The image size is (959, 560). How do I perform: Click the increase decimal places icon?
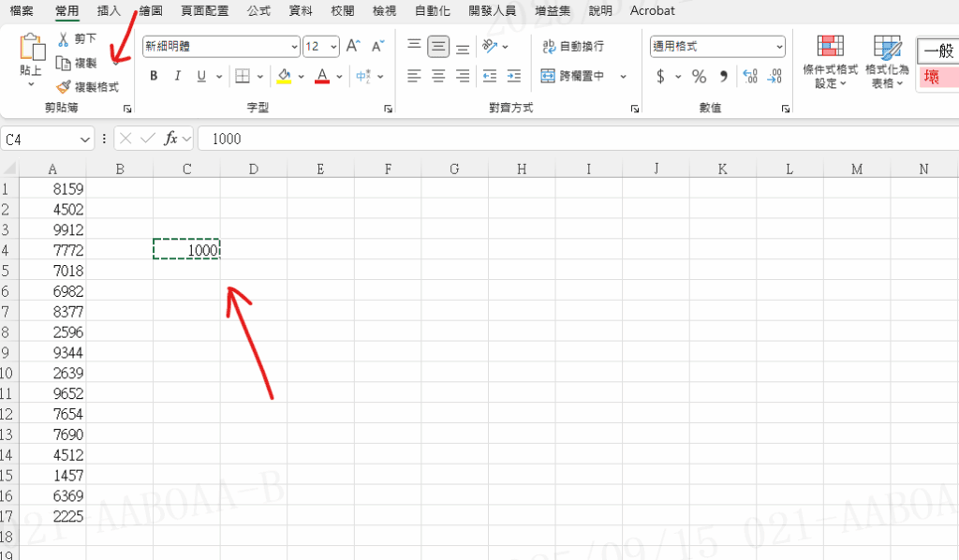(x=749, y=76)
